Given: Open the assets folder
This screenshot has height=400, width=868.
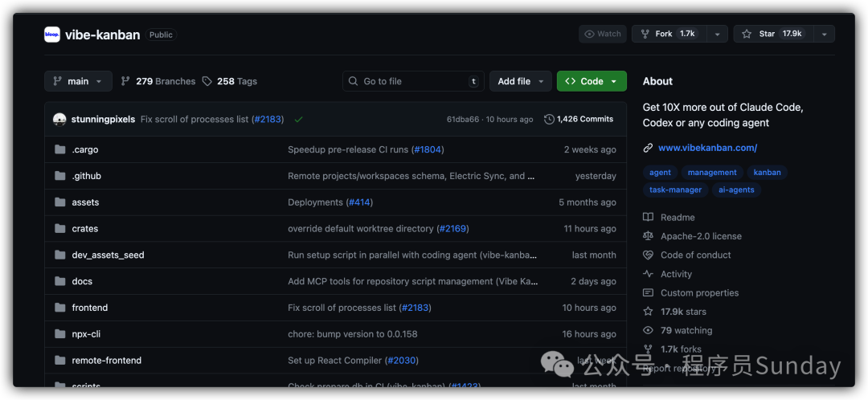Looking at the screenshot, I should 85,202.
